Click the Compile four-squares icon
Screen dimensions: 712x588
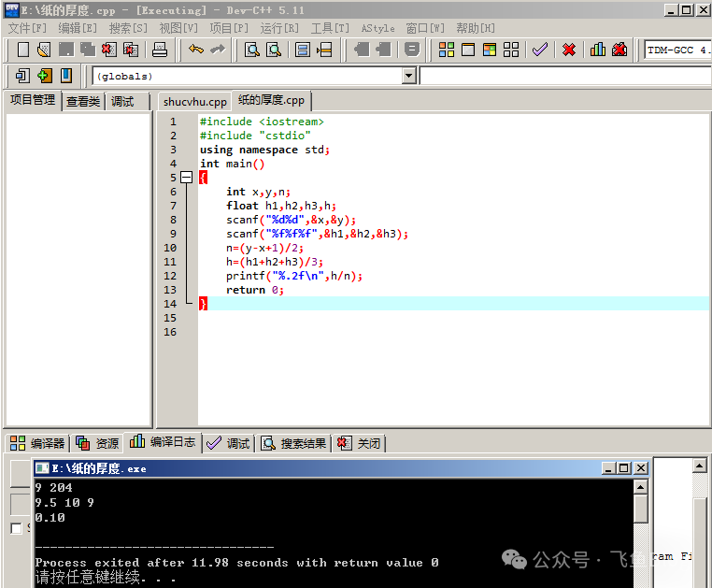coord(447,50)
